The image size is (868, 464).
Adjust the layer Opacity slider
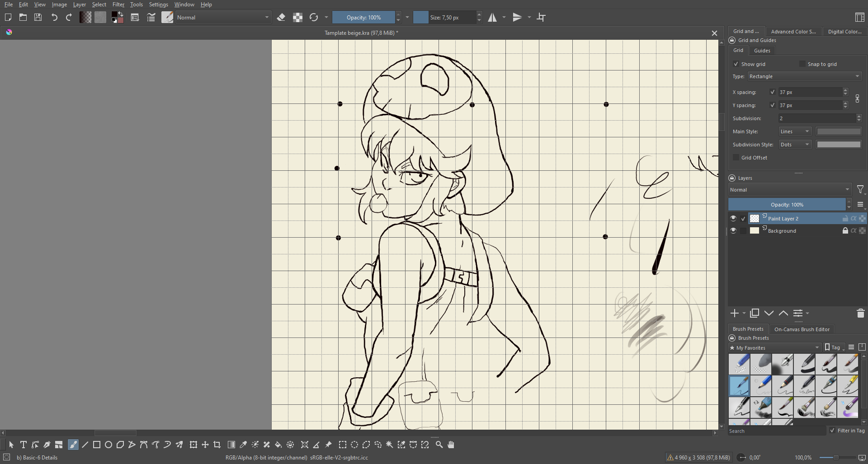pyautogui.click(x=787, y=205)
